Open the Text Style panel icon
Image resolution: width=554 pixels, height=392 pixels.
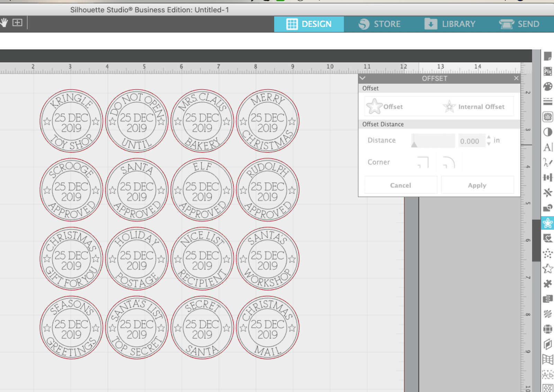pos(548,147)
